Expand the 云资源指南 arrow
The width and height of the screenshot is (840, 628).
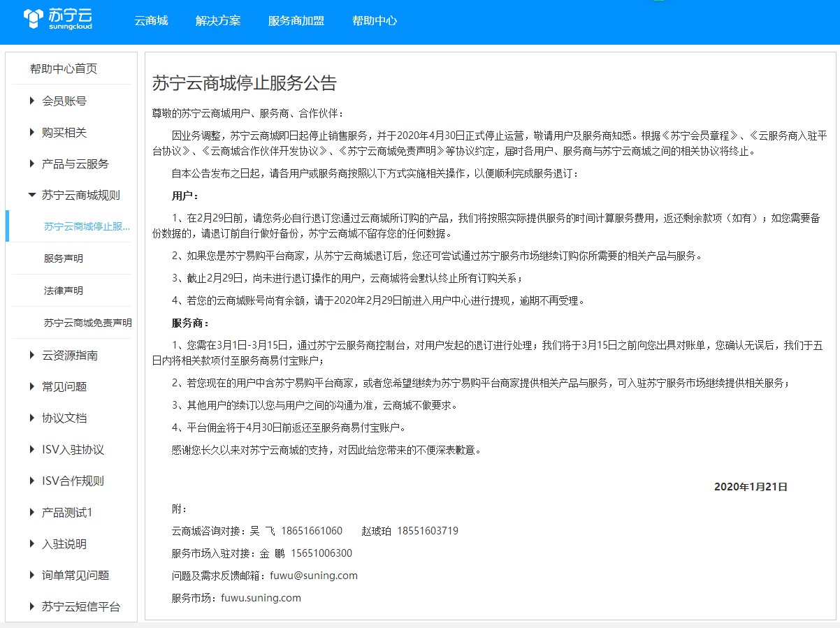[32, 355]
